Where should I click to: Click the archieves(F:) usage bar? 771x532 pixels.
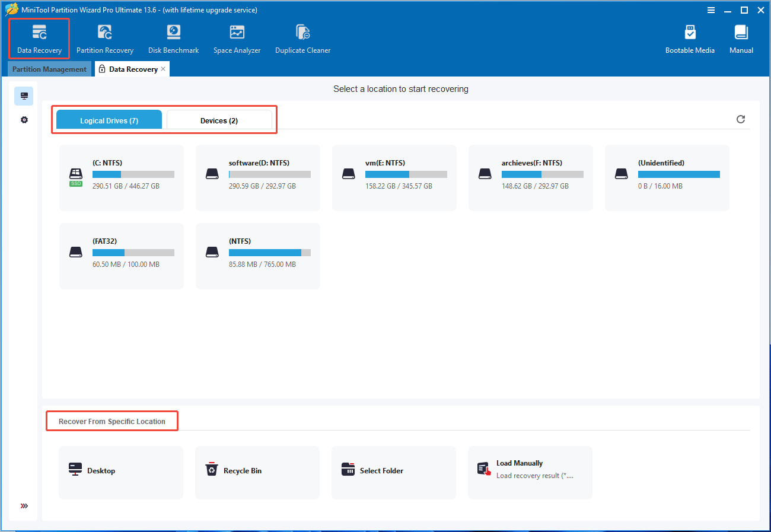pos(543,174)
